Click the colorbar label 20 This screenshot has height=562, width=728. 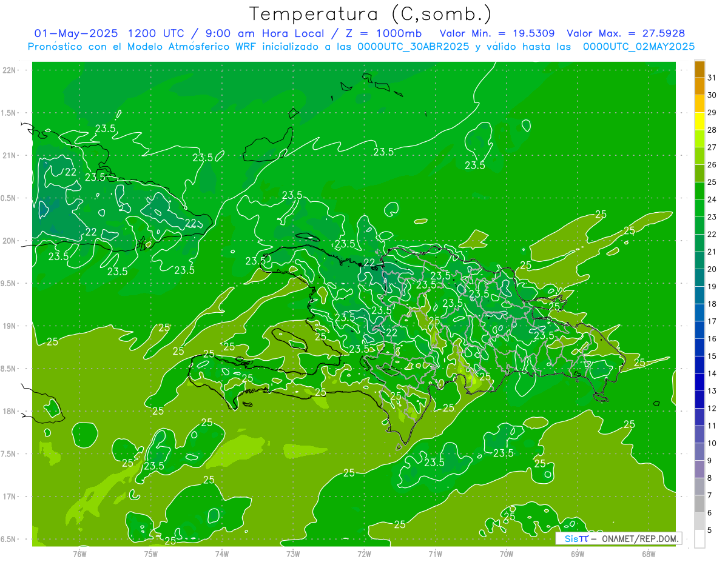pyautogui.click(x=712, y=269)
